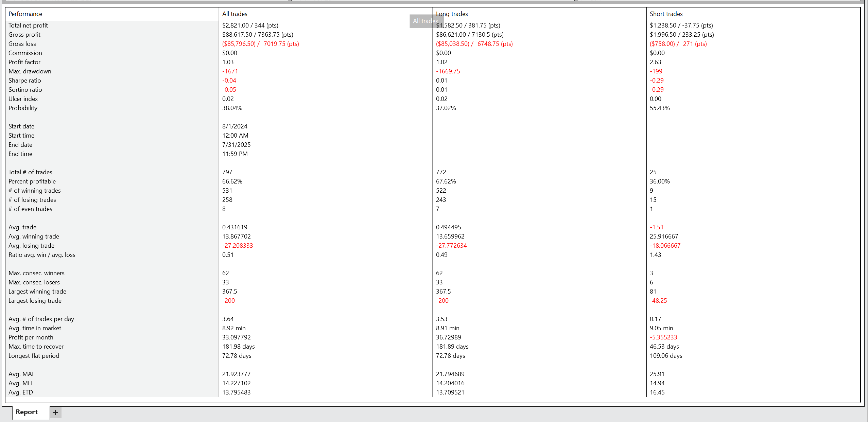Viewport: 868px width, 422px height.
Task: Select Short trades gross loss ($758.00)
Action: (678, 44)
